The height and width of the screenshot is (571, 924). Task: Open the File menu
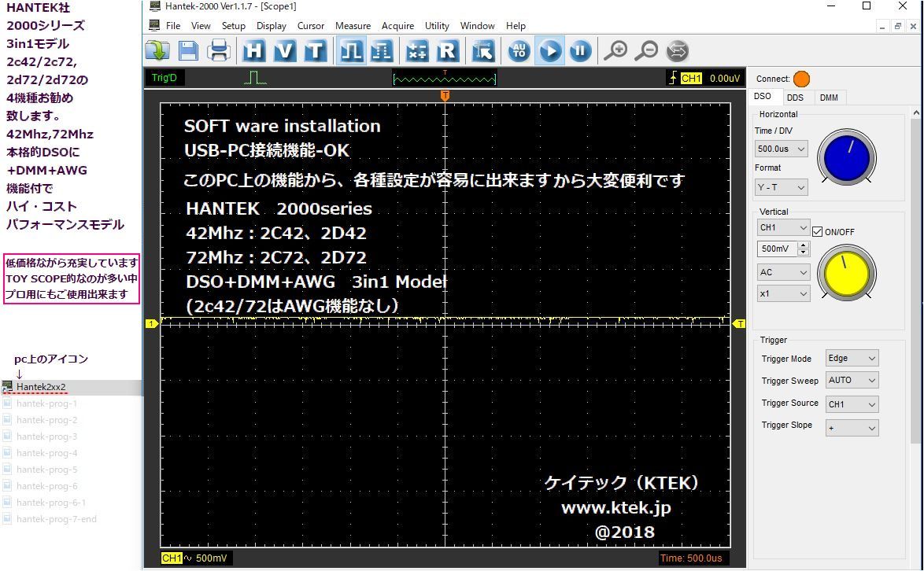173,26
